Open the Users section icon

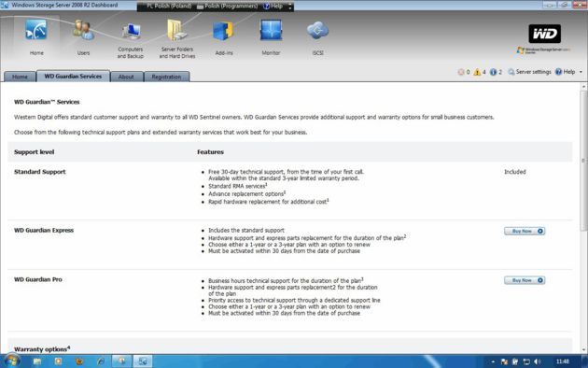(83, 36)
